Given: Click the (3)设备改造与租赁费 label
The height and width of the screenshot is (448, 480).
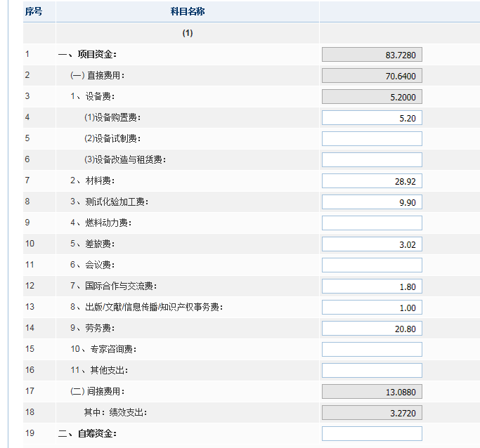Looking at the screenshot, I should 125,159.
